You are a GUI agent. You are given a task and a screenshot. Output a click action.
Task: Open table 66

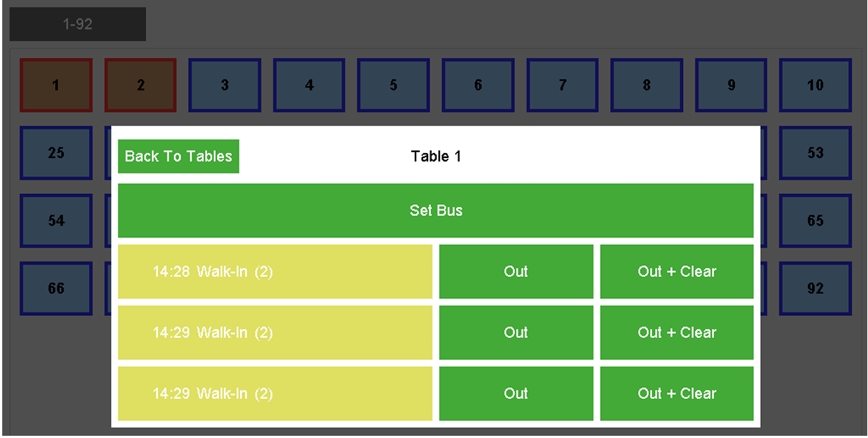[55, 288]
